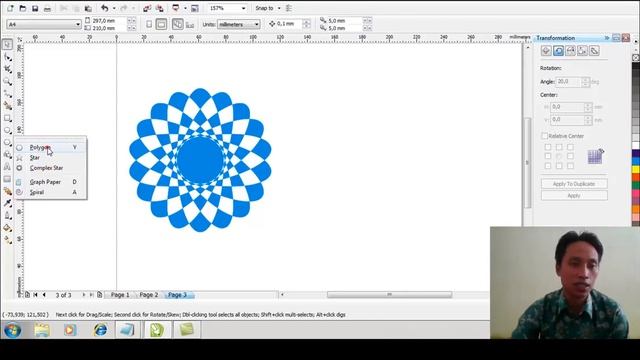Set page to portrait orientation
The height and width of the screenshot is (360, 640).
click(149, 24)
